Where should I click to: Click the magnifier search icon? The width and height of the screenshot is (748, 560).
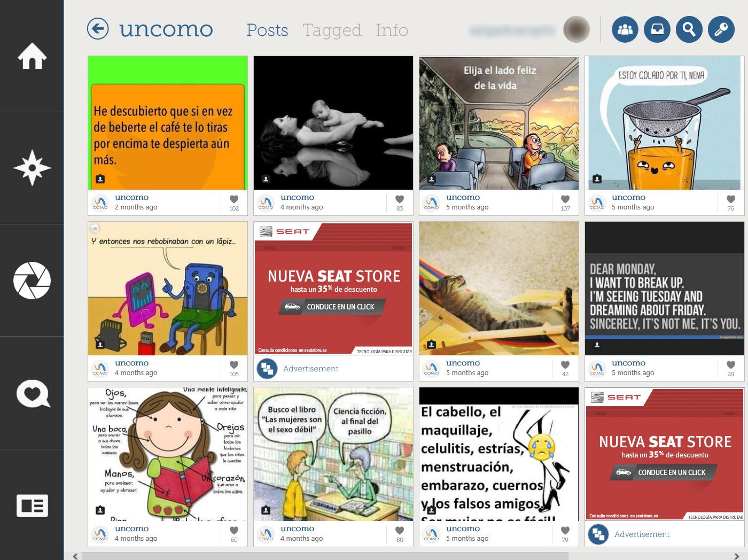click(689, 29)
